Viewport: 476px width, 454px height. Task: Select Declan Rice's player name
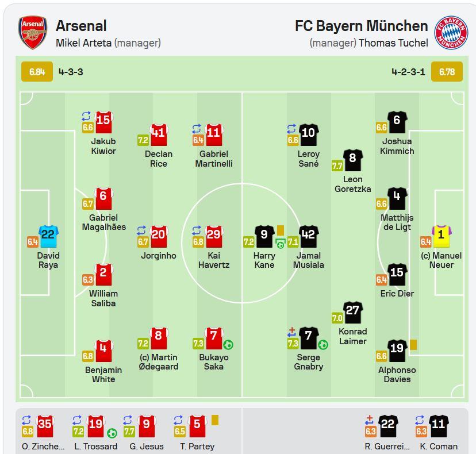click(x=159, y=159)
